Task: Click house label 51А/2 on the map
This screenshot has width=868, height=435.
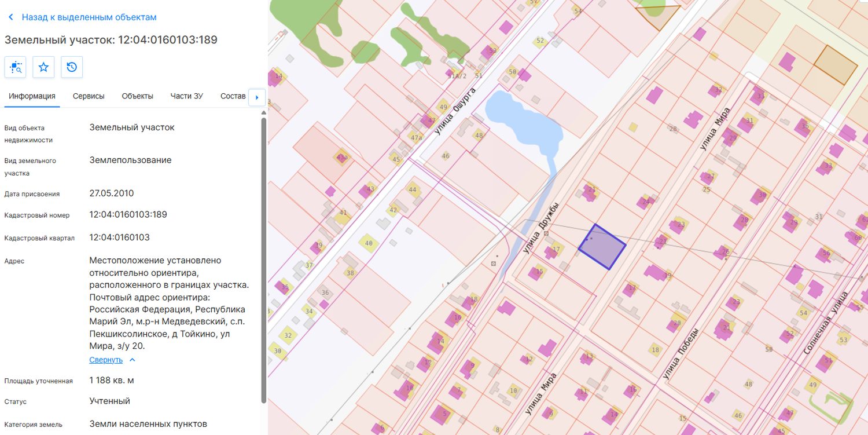Action: click(457, 76)
